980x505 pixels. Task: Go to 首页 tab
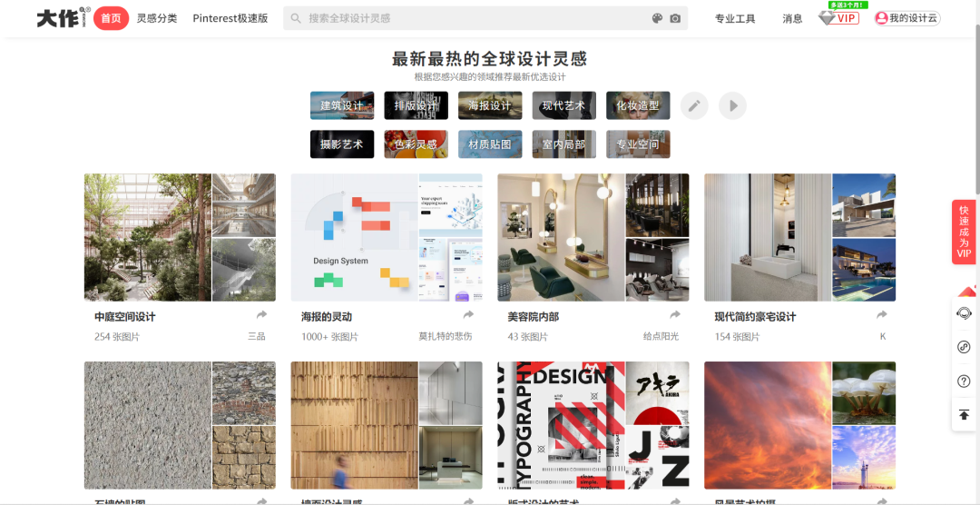[x=112, y=18]
